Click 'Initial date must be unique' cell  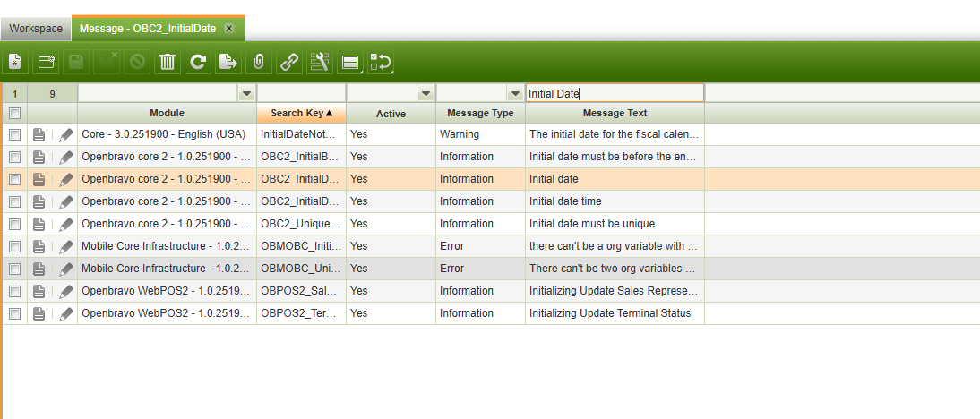click(x=615, y=224)
